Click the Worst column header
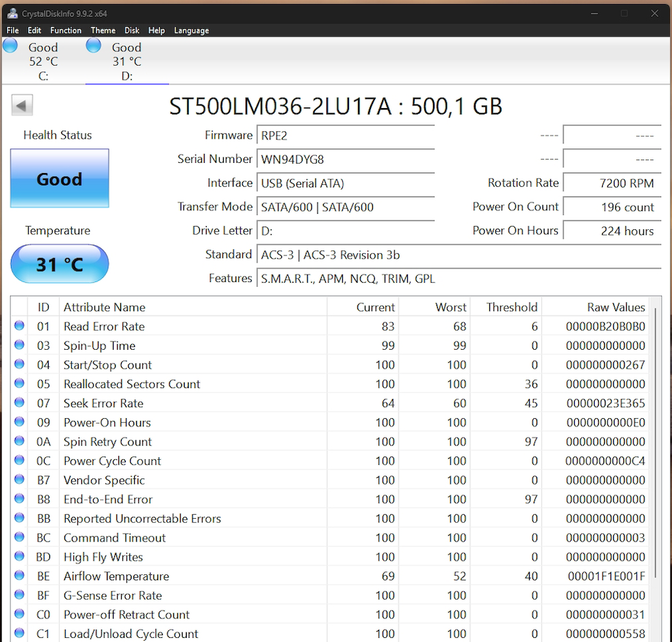This screenshot has height=642, width=672. (x=434, y=307)
